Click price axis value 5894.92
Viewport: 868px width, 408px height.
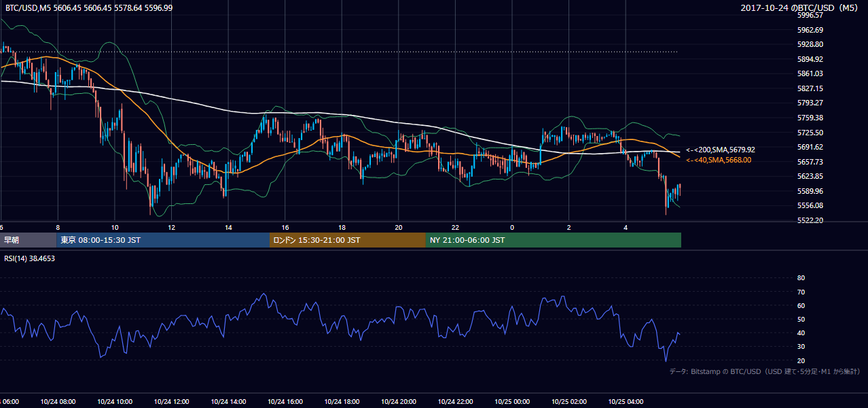(810, 59)
